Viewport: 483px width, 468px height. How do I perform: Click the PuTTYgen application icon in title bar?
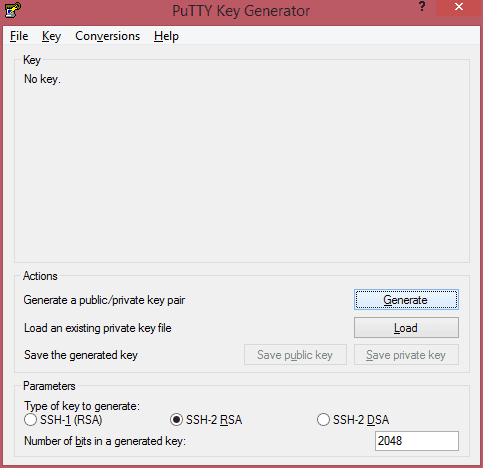(13, 10)
